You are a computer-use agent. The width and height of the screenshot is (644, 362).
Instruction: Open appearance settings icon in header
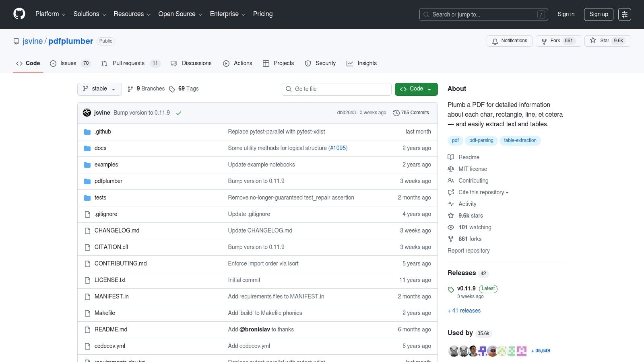point(624,14)
